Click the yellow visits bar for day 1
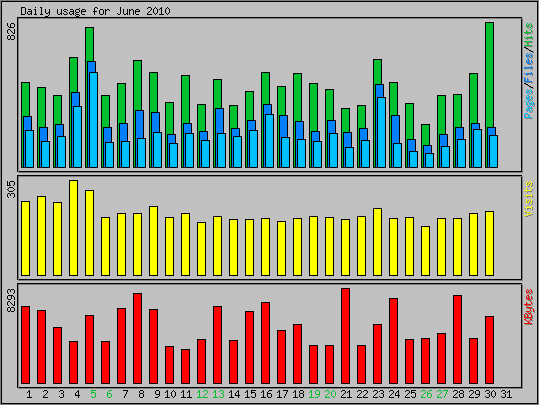Screen dimensions: 539x405 25,238
